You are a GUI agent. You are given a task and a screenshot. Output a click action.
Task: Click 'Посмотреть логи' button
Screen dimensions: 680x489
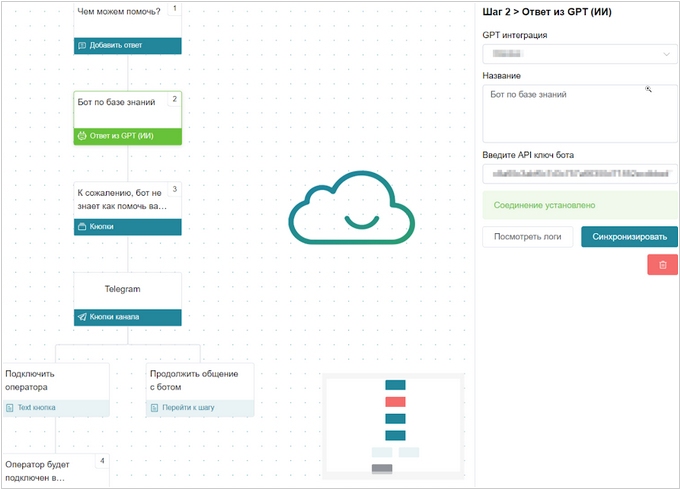pos(528,237)
